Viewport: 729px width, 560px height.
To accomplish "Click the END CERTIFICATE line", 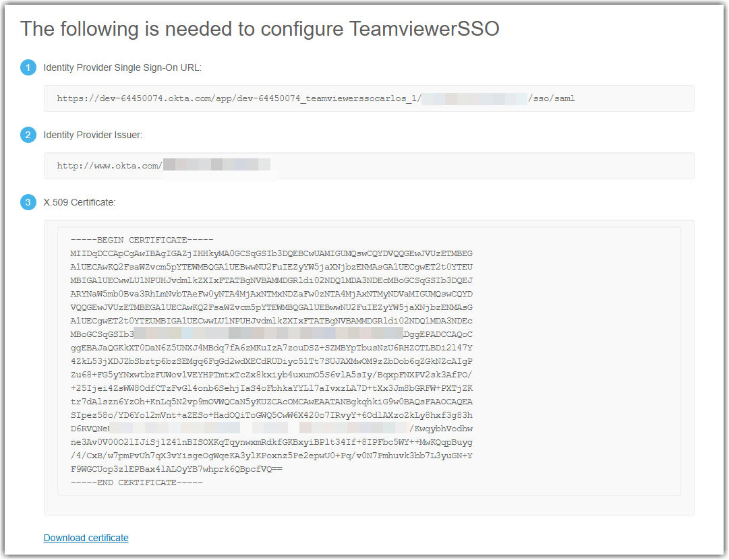I will click(137, 483).
